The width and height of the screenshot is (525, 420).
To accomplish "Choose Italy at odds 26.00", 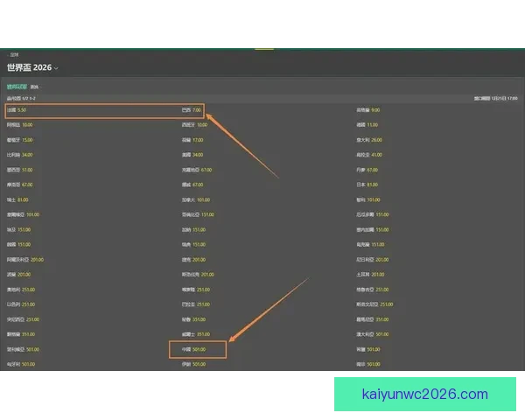I will 376,140.
